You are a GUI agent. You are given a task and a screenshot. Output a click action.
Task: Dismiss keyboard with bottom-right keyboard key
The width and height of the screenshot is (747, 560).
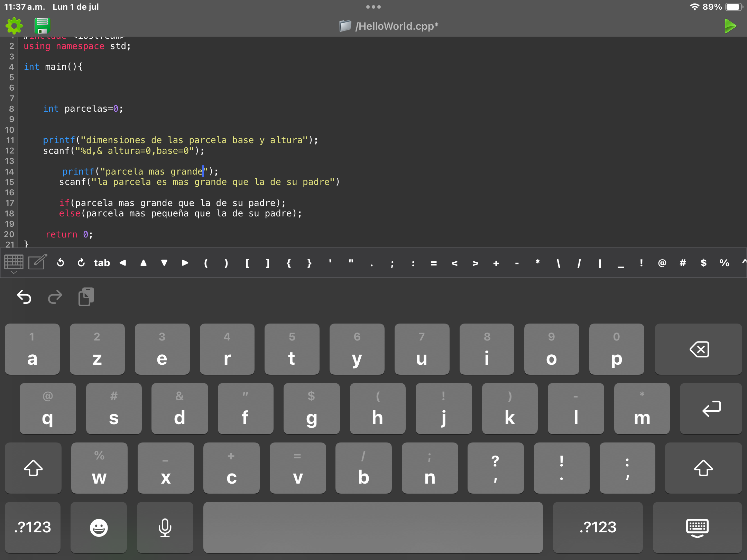[x=697, y=527]
